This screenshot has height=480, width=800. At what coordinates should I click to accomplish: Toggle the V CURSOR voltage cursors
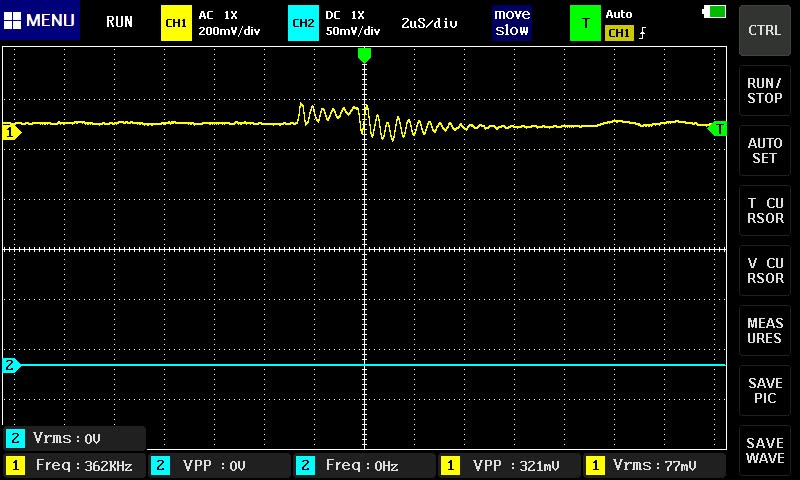[x=765, y=271]
